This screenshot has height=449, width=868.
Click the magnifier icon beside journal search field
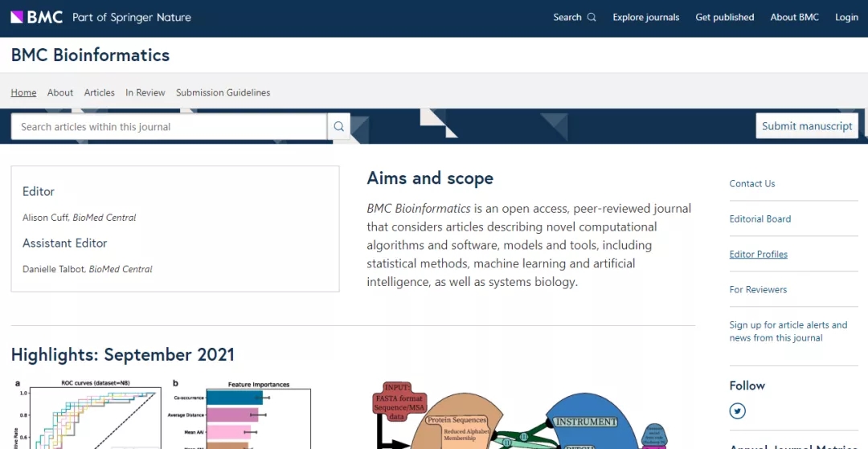(339, 126)
